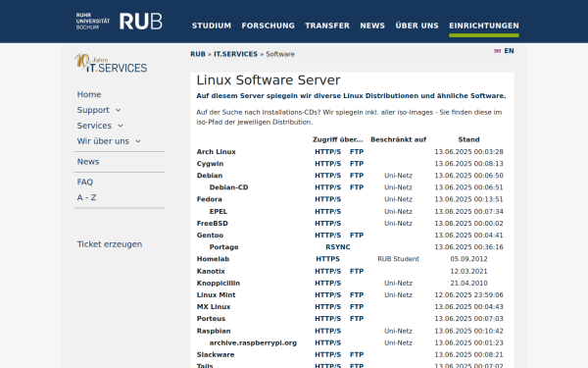This screenshot has width=588, height=368.
Task: Open the TRANSFER menu
Action: (327, 26)
